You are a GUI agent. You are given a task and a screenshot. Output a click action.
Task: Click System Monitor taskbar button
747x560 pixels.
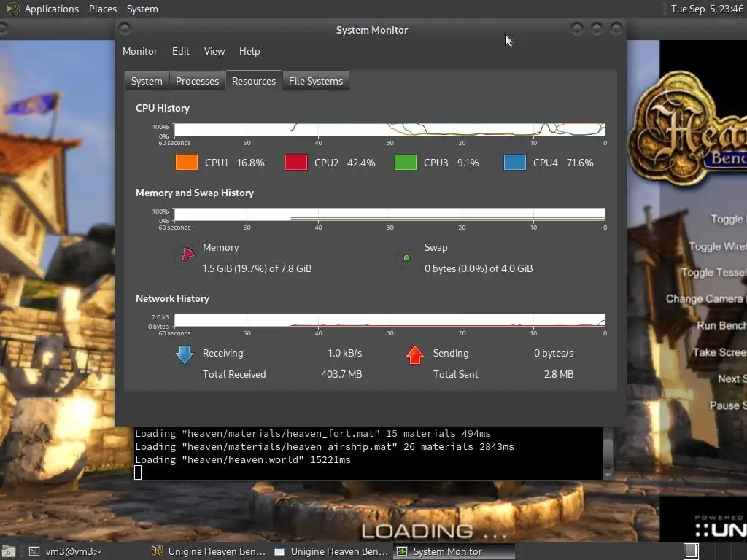tap(454, 551)
